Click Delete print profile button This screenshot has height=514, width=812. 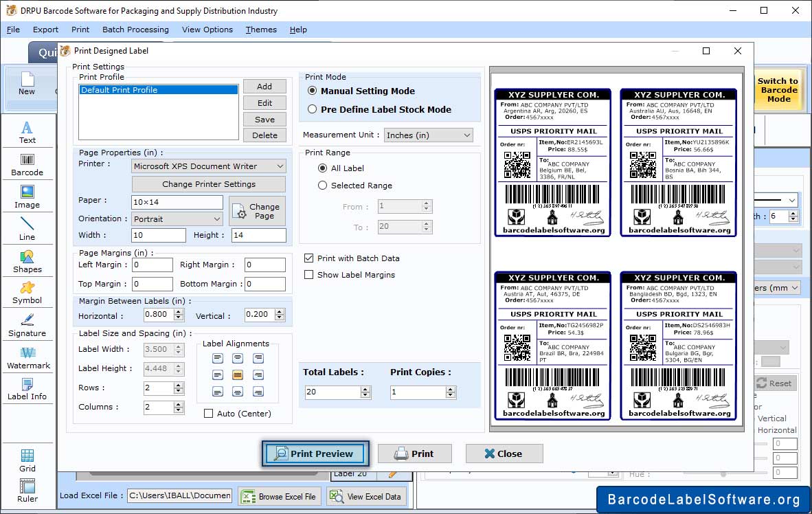[264, 135]
